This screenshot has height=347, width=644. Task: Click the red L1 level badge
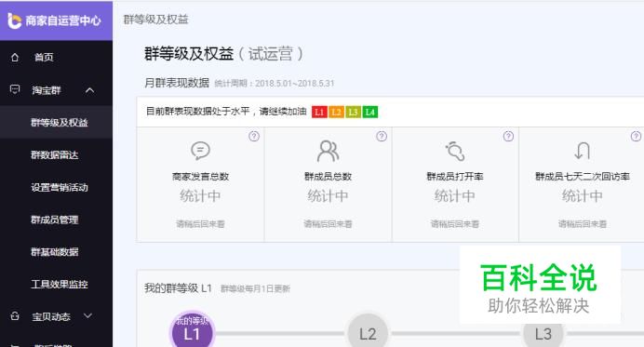319,112
